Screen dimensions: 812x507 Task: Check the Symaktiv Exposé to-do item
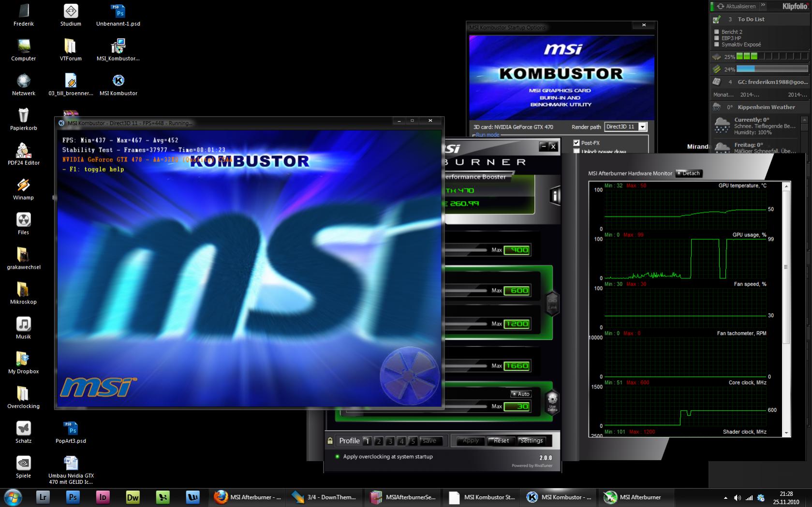pyautogui.click(x=717, y=44)
